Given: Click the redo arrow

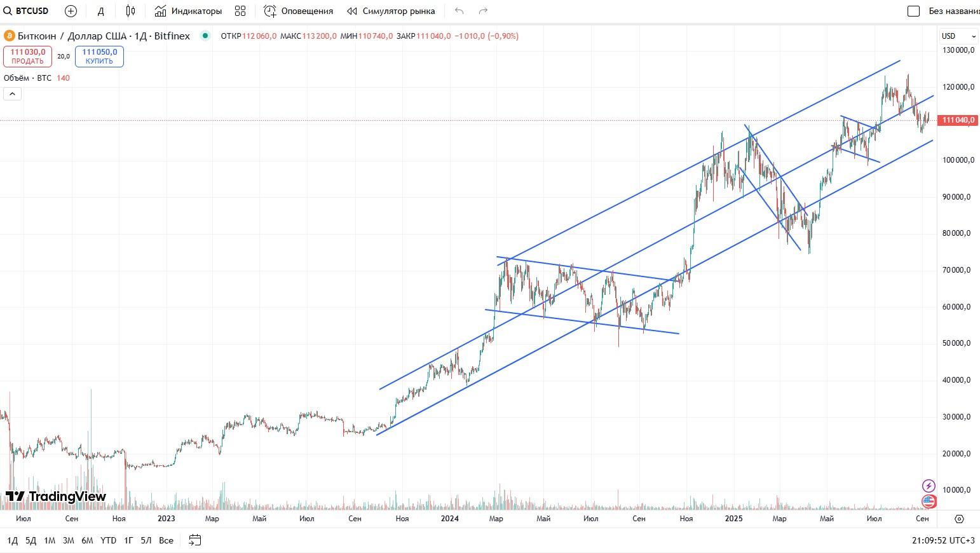Looking at the screenshot, I should tap(483, 11).
